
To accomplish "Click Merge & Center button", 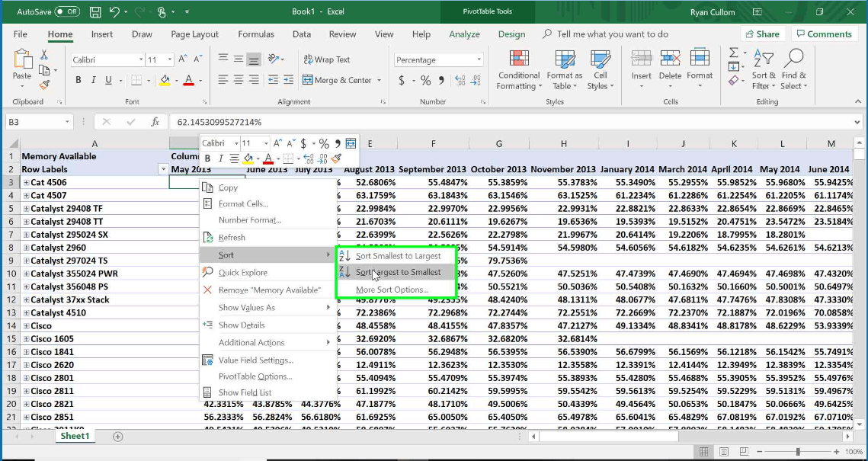I will coord(337,80).
